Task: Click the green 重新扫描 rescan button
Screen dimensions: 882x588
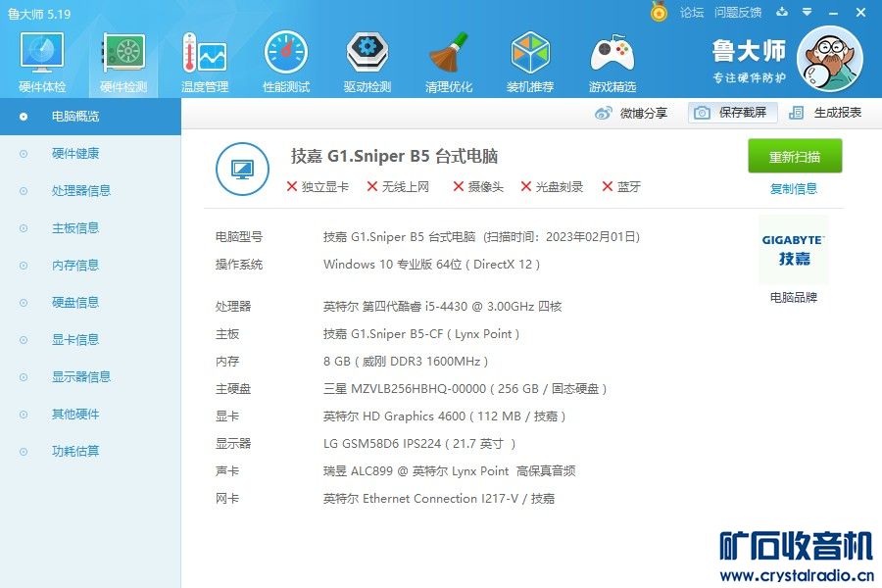Action: 795,156
